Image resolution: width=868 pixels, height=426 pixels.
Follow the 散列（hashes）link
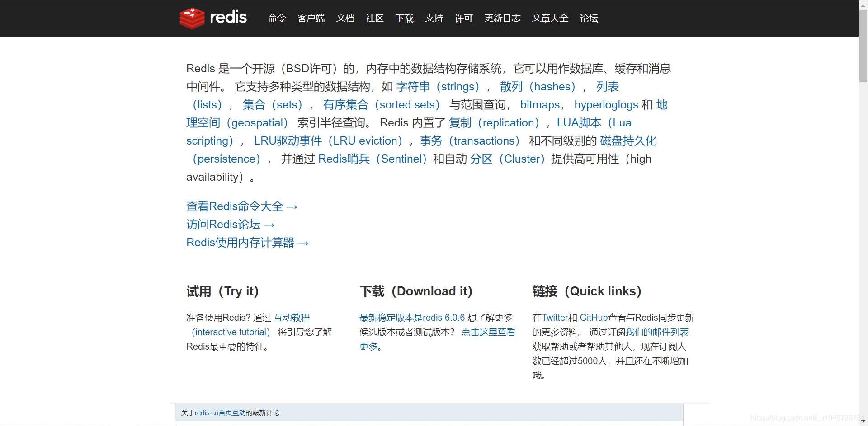tap(538, 86)
